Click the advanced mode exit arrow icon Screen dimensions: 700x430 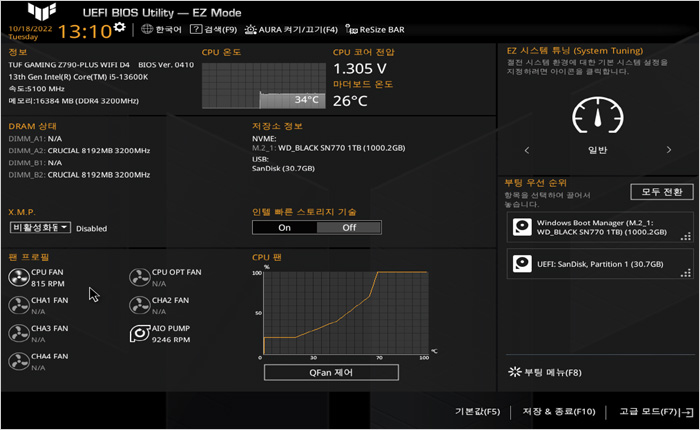[x=687, y=412]
